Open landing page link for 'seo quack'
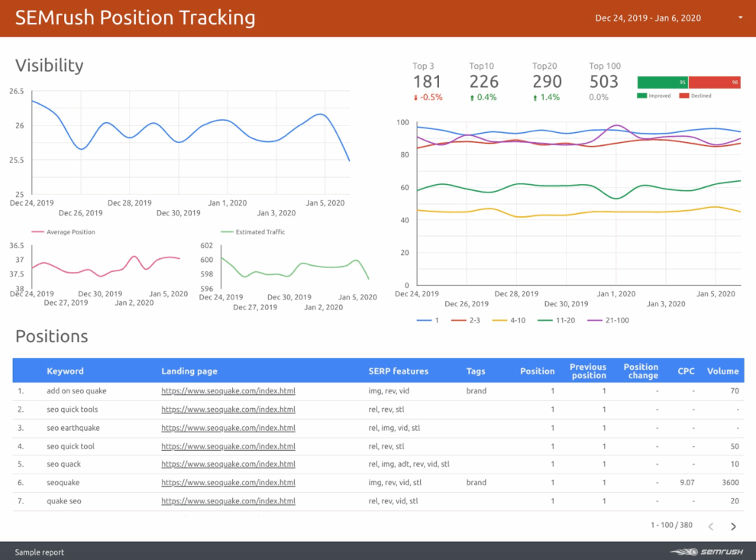The image size is (756, 560). tap(228, 464)
